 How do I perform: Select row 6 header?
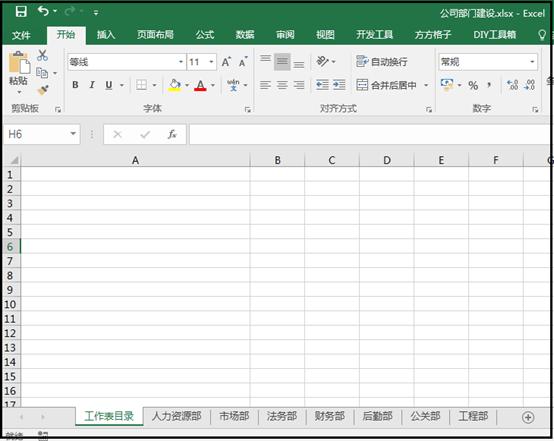[11, 247]
